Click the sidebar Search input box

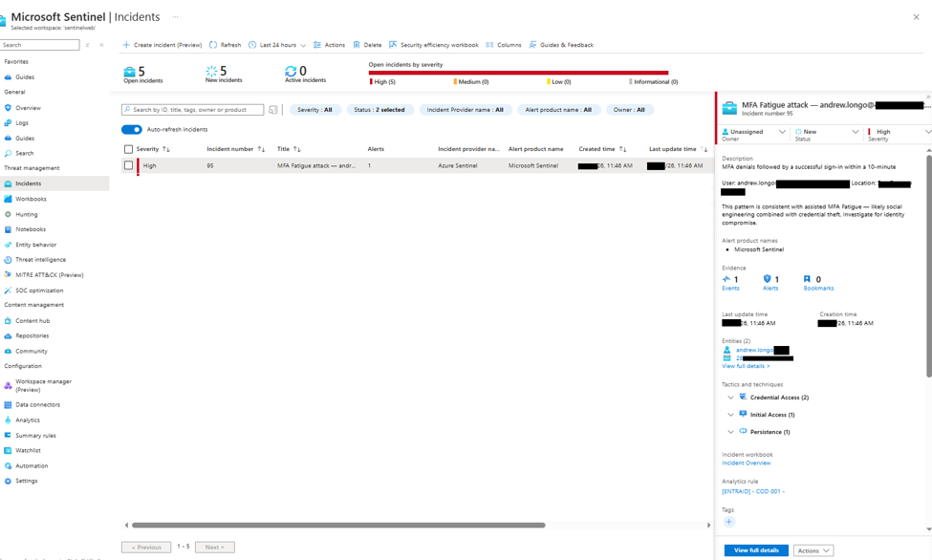[x=40, y=45]
